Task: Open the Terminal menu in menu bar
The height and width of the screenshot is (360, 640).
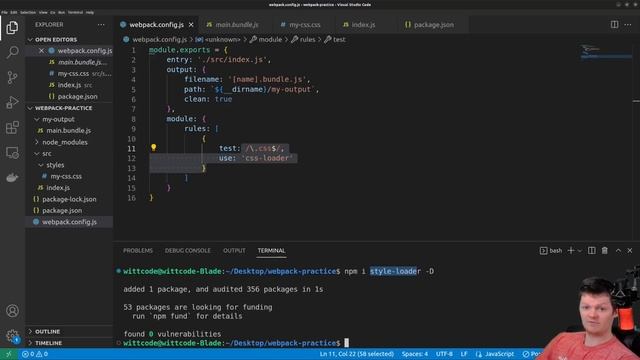Action: click(x=76, y=12)
